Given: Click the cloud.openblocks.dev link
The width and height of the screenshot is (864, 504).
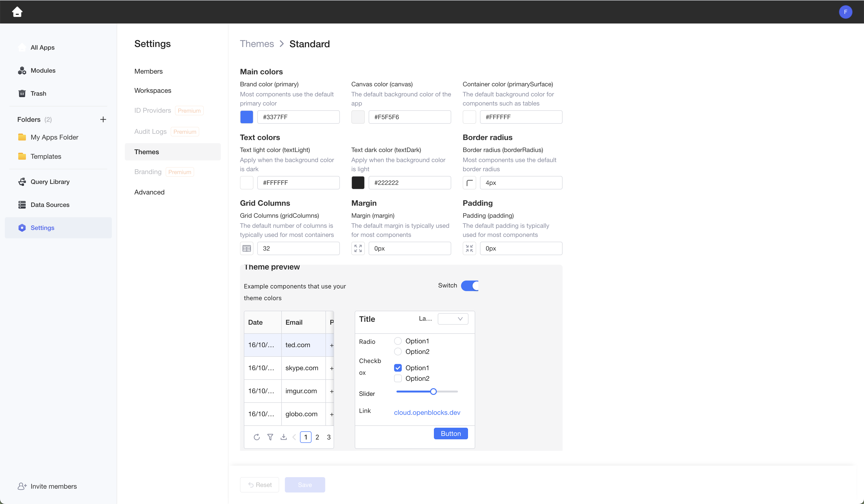Looking at the screenshot, I should click(x=427, y=412).
